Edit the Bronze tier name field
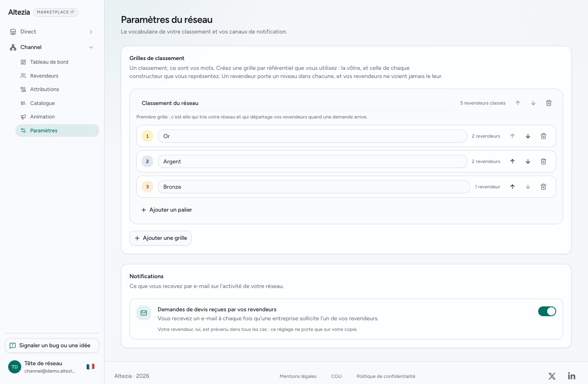The width and height of the screenshot is (588, 384). (314, 187)
